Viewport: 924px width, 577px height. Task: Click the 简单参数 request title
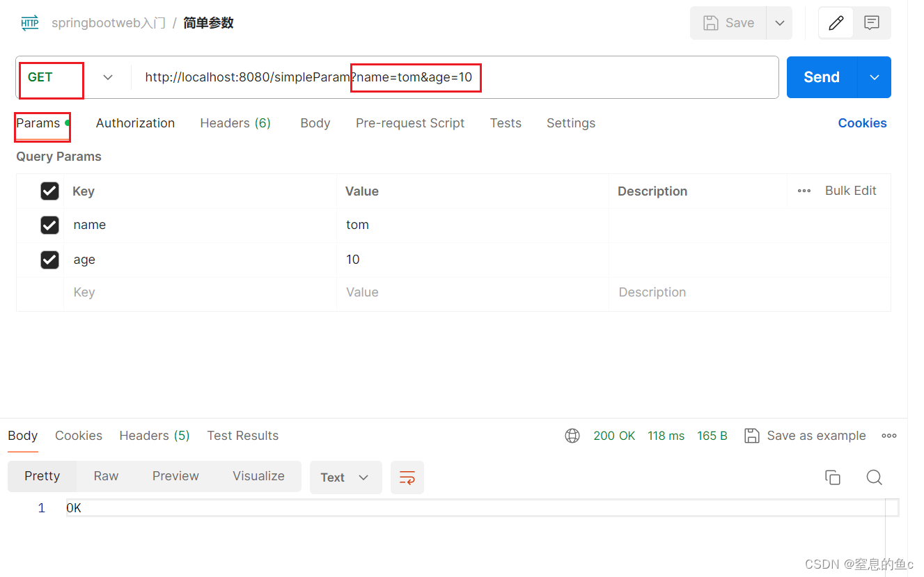coord(208,23)
